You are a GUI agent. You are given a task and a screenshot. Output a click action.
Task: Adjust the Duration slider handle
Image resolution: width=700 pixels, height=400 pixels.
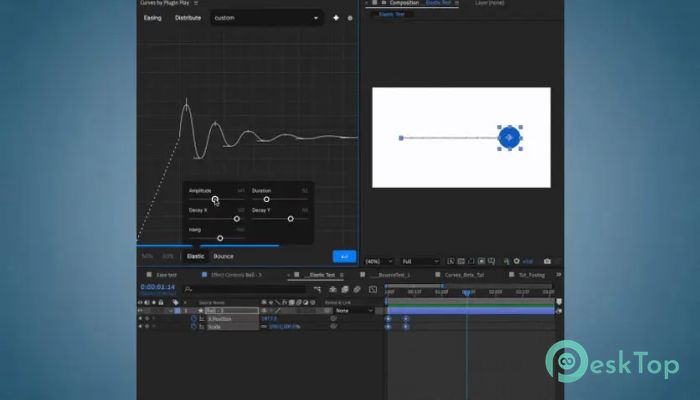tap(267, 199)
